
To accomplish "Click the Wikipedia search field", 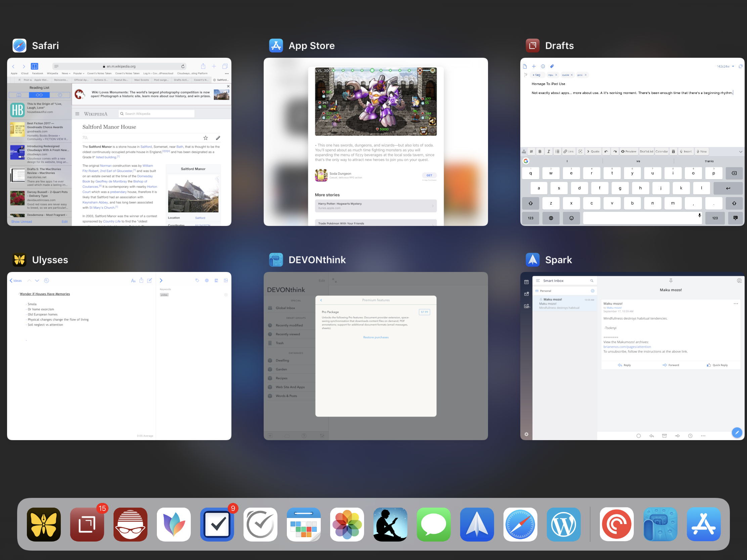I will 157,114.
